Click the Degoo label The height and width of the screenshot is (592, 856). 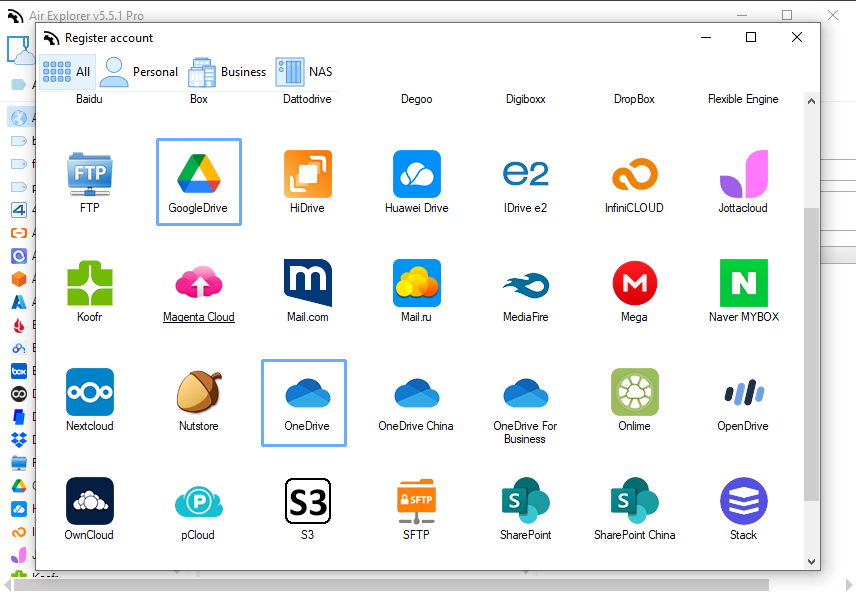417,99
